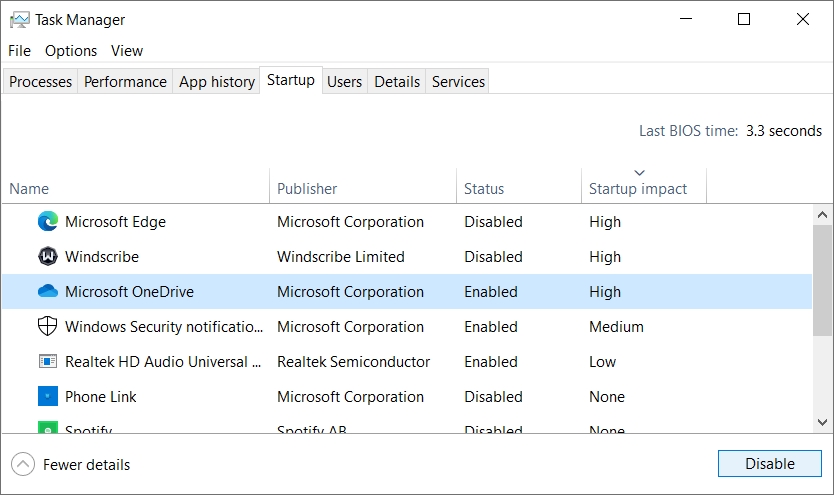This screenshot has width=834, height=495.
Task: Click the Windows Security shield icon
Action: 47,326
